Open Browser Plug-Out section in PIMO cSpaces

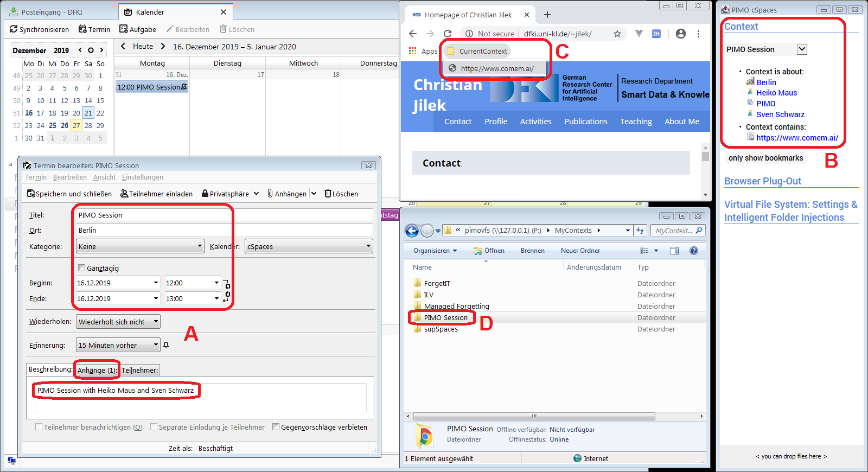tap(763, 181)
